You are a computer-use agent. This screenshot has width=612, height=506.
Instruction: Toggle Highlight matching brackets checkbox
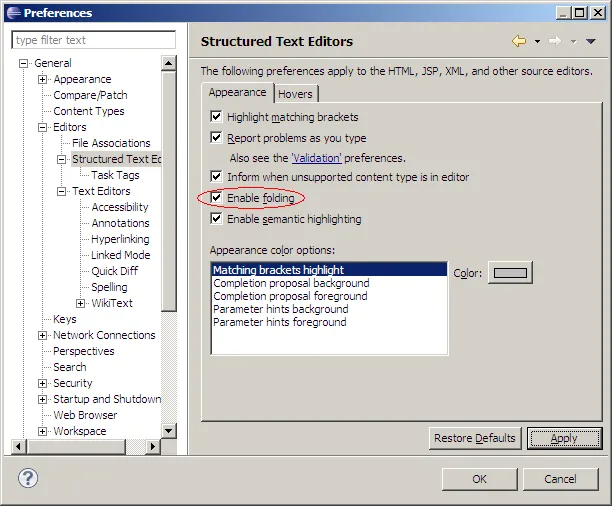[216, 116]
